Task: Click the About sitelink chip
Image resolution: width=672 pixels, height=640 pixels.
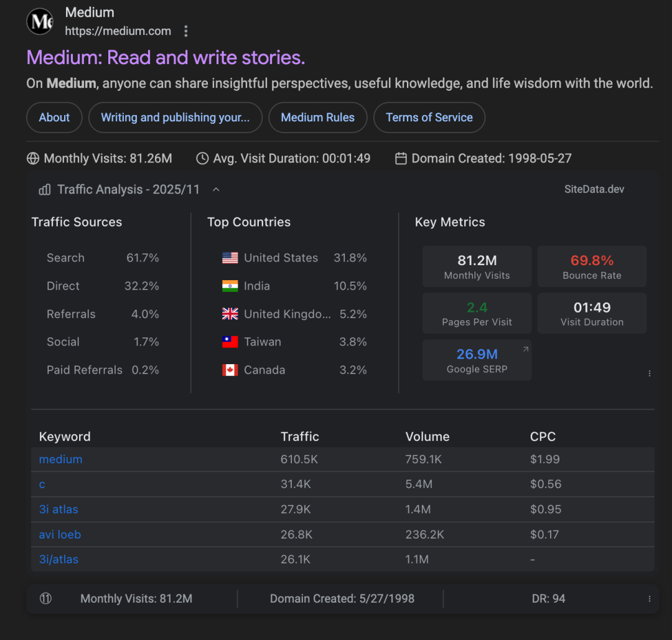Action: (54, 118)
